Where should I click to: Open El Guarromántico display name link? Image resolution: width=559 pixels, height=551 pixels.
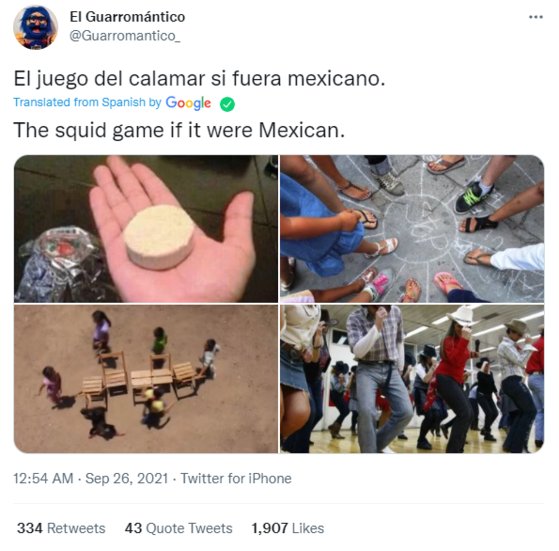(x=127, y=17)
